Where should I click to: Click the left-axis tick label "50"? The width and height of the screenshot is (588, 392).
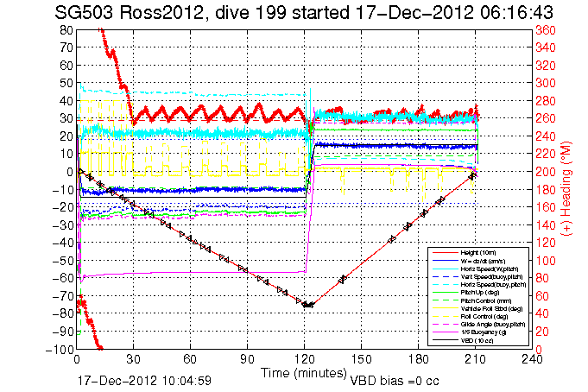66,83
